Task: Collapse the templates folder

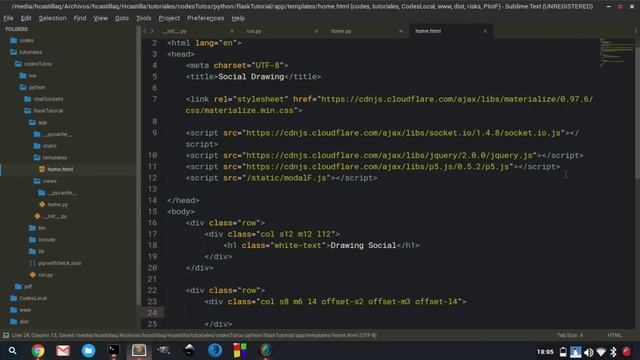Action: [x=50, y=158]
